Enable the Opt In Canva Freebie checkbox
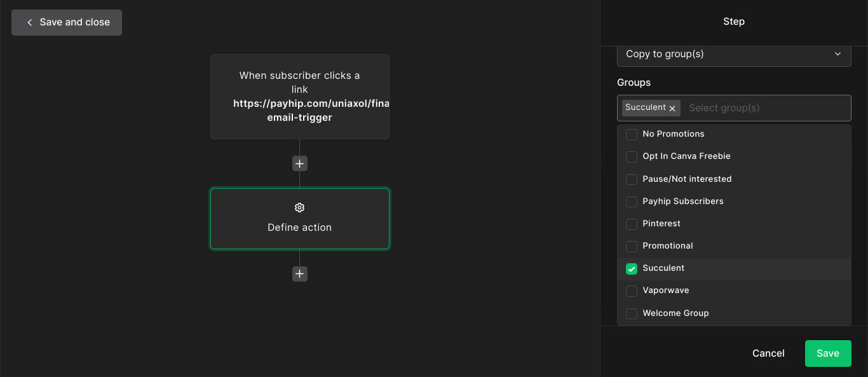This screenshot has width=868, height=377. point(632,156)
